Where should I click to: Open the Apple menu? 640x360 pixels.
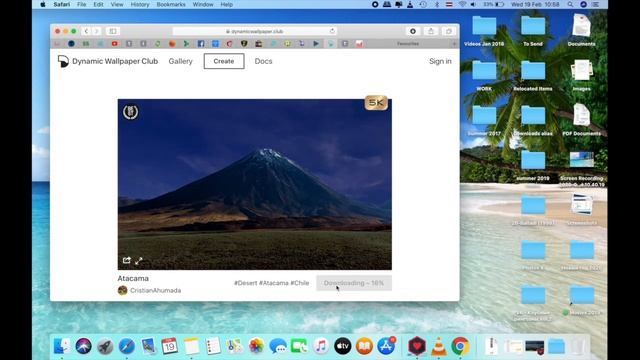(42, 4)
